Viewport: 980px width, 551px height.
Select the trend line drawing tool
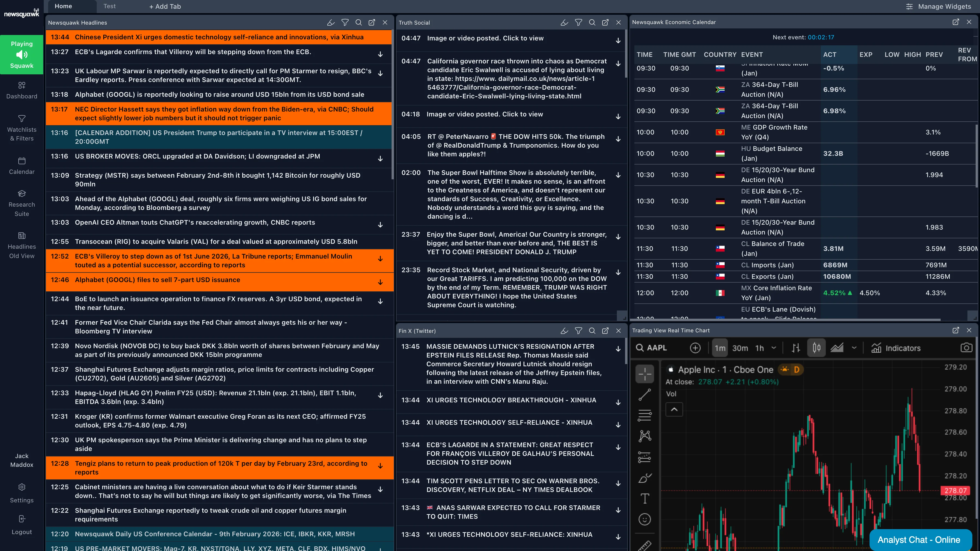tap(644, 395)
